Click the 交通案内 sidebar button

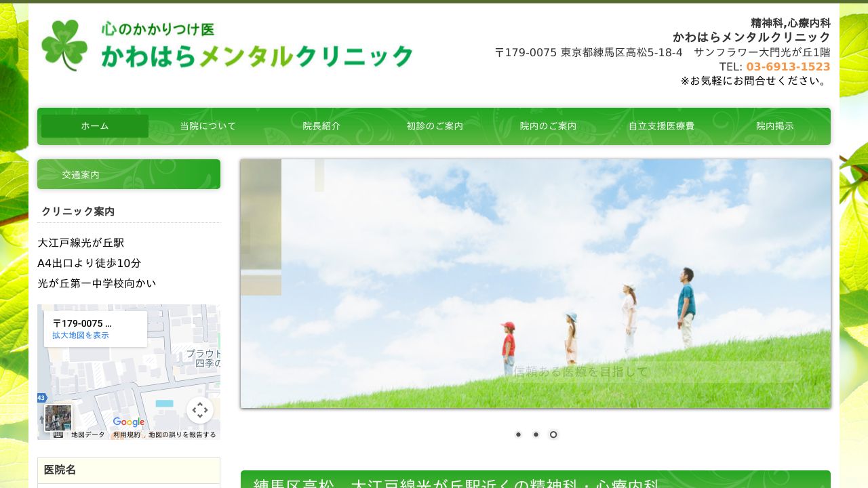[x=129, y=174]
